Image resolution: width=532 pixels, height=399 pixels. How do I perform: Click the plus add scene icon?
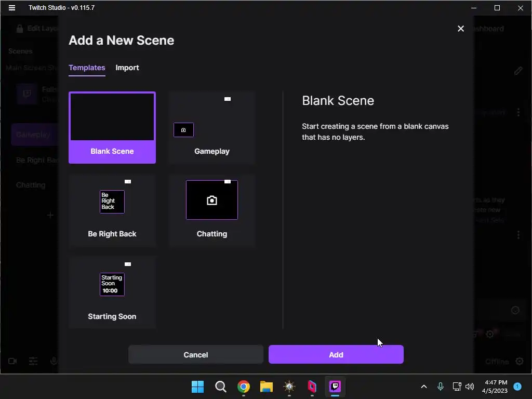[50, 215]
